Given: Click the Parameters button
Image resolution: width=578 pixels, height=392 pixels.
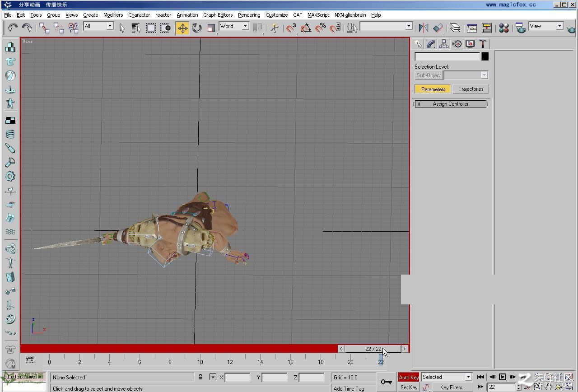Looking at the screenshot, I should tap(433, 89).
